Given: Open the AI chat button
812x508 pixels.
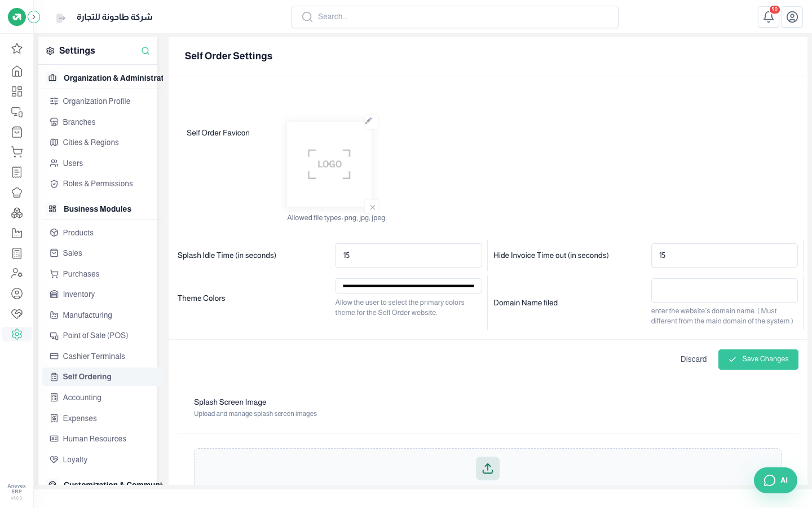Looking at the screenshot, I should tap(775, 480).
